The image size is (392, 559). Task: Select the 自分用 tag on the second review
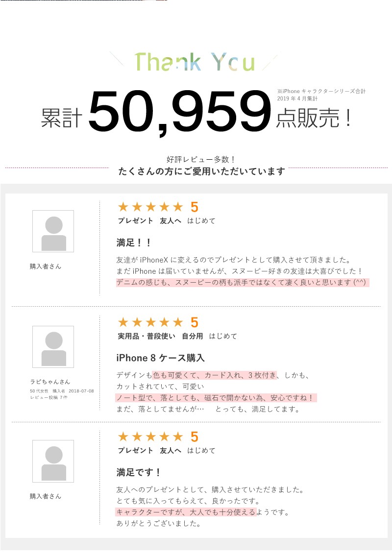192,337
